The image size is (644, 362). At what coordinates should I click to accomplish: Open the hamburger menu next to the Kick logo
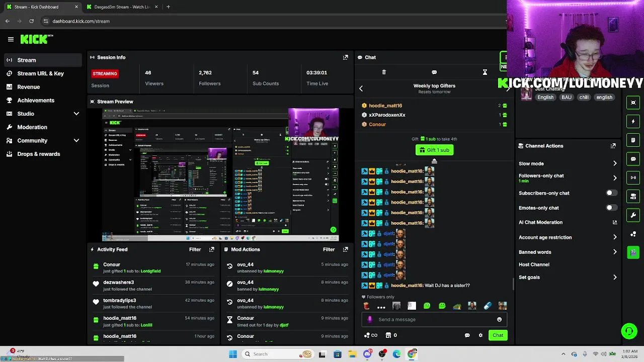[x=11, y=39]
